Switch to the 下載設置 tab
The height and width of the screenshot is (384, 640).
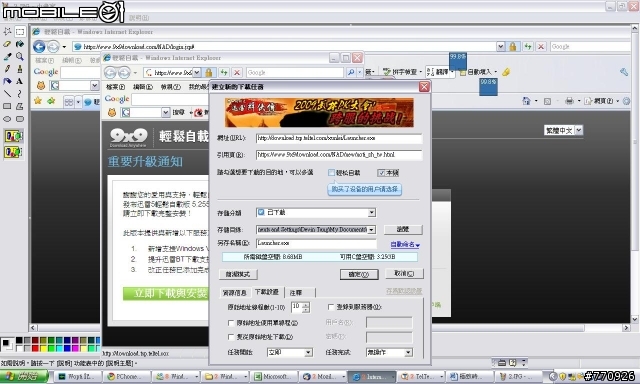(267, 292)
